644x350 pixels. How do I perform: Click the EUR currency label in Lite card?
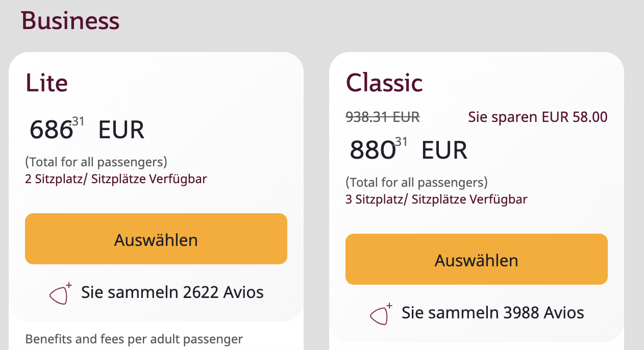(121, 130)
